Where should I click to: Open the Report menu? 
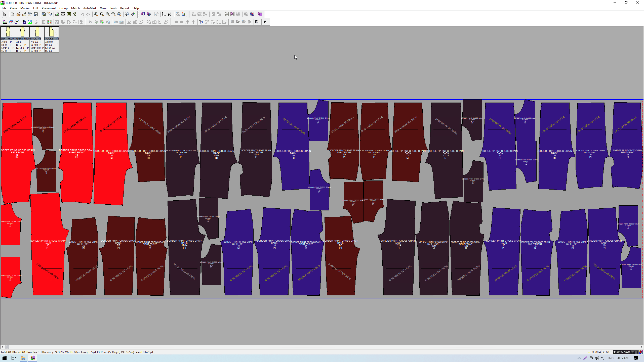pos(125,8)
